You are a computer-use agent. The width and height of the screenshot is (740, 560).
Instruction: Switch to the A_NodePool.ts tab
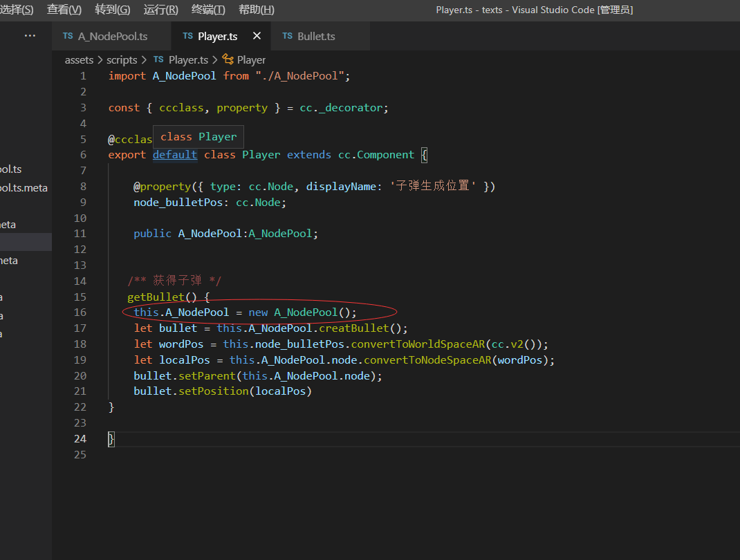112,37
